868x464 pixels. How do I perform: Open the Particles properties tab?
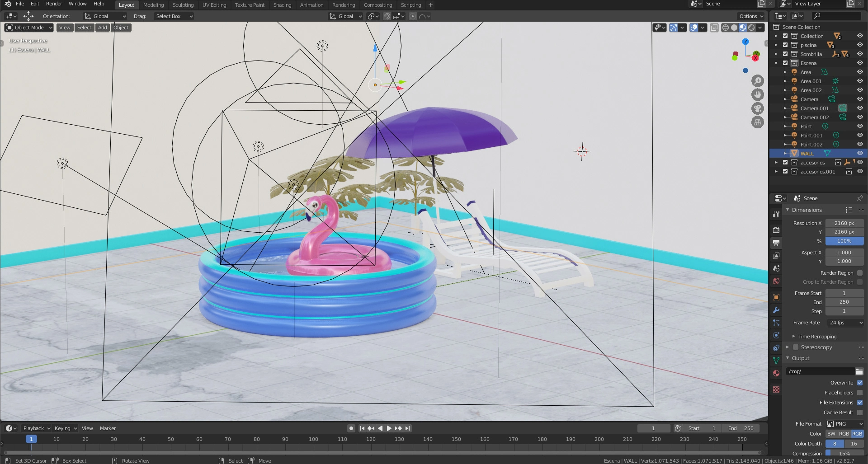pos(776,323)
